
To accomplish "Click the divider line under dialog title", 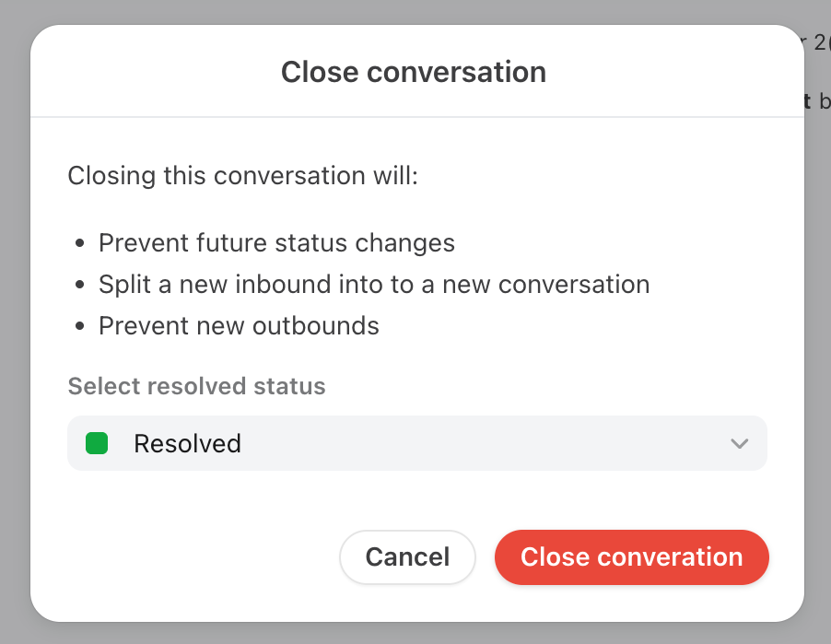I will pyautogui.click(x=417, y=117).
